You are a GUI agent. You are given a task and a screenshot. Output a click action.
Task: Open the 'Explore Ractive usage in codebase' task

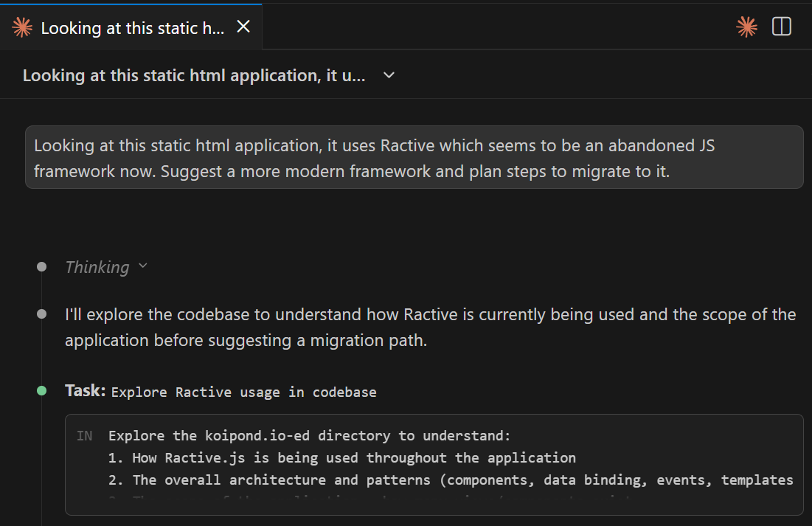coord(243,392)
